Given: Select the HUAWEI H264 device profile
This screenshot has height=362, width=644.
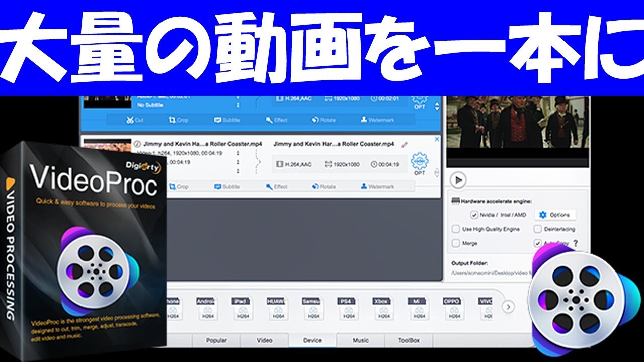Looking at the screenshot, I should pos(278,309).
